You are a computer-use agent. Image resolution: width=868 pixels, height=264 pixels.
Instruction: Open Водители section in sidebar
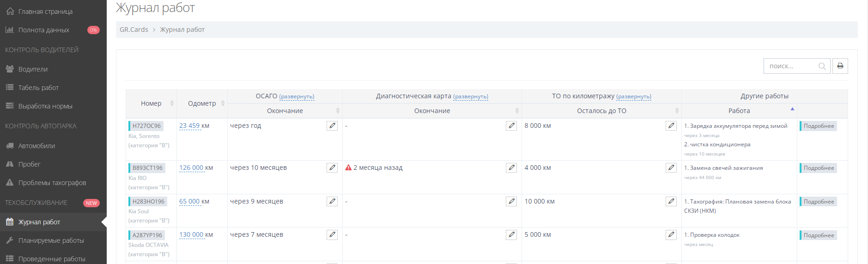click(33, 69)
